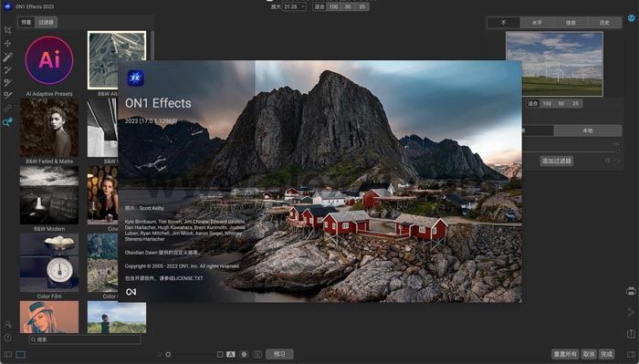Image resolution: width=639 pixels, height=364 pixels.
Task: Select the 历史 history tab
Action: (x=604, y=23)
